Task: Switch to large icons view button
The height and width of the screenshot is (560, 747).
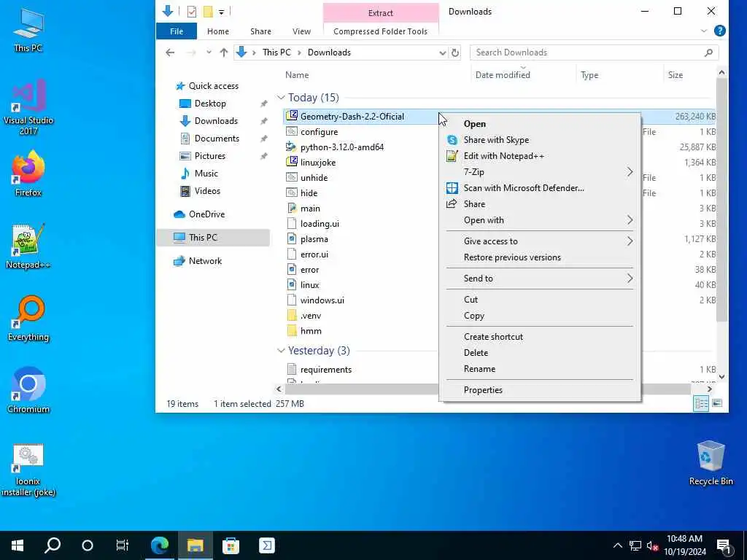Action: (x=716, y=403)
